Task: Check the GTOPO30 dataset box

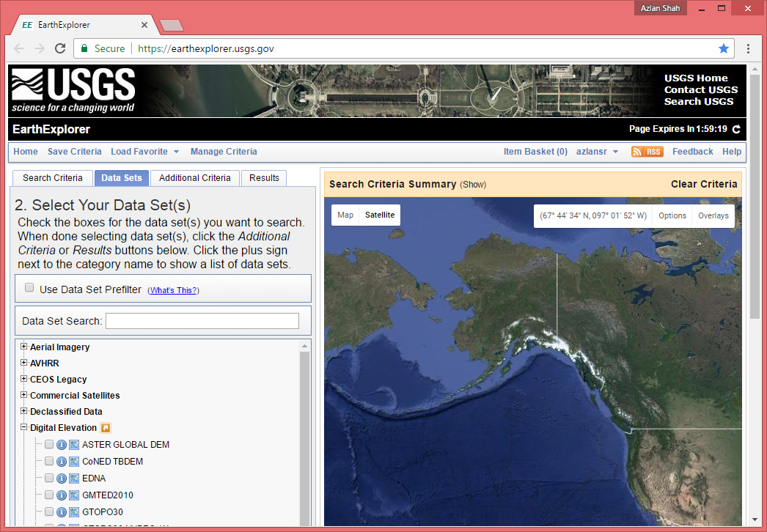Action: coord(49,511)
